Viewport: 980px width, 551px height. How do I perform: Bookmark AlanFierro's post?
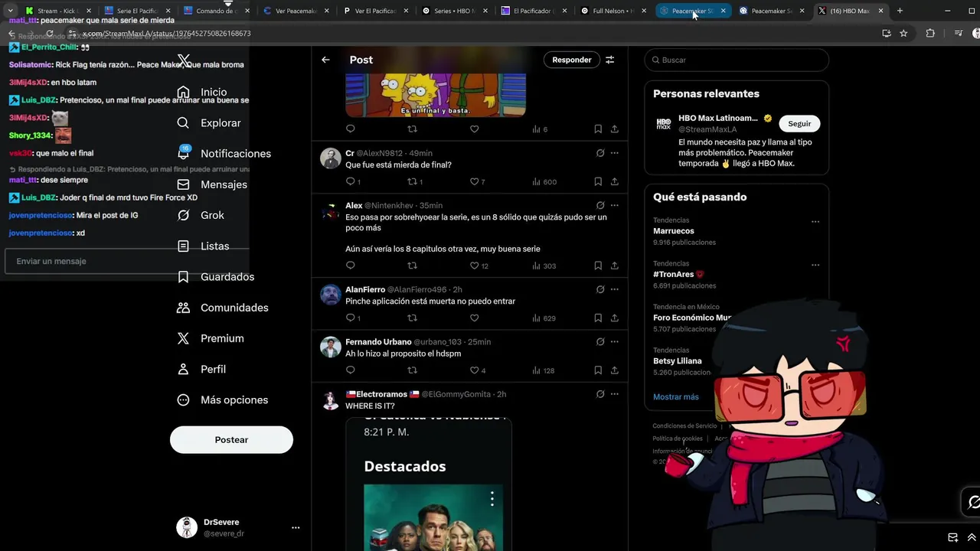(598, 318)
